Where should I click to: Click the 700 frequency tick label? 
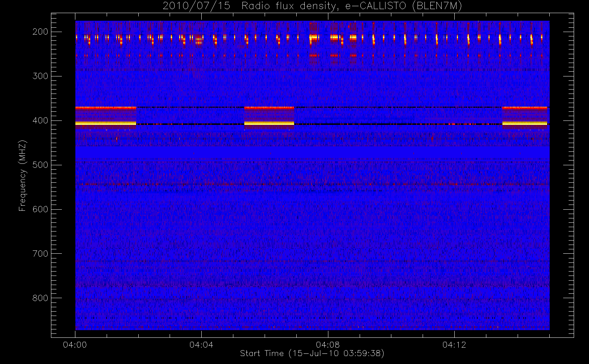tap(40, 254)
